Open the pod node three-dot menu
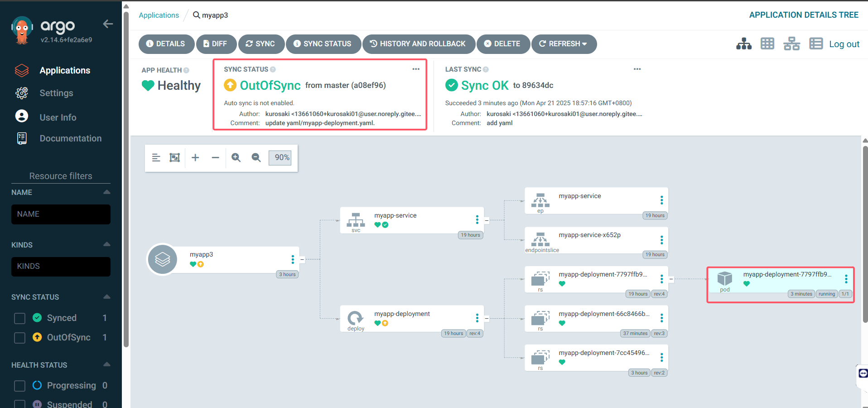868x408 pixels. [x=846, y=279]
